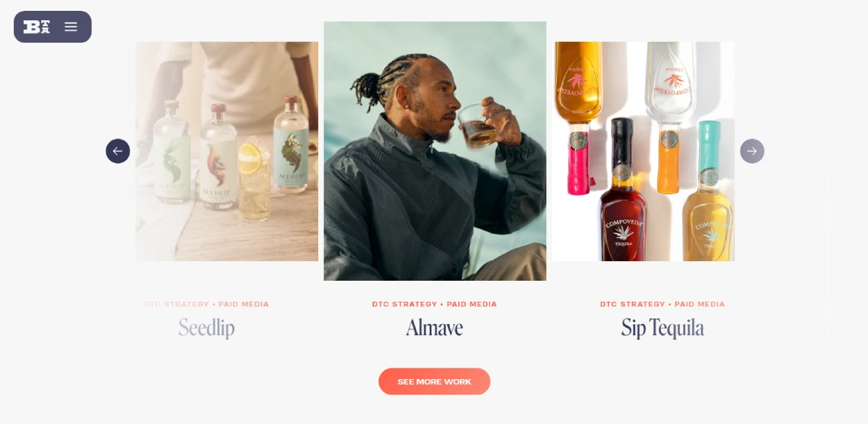The width and height of the screenshot is (868, 424).
Task: Advance carousel with right arrow icon
Action: coord(752,151)
